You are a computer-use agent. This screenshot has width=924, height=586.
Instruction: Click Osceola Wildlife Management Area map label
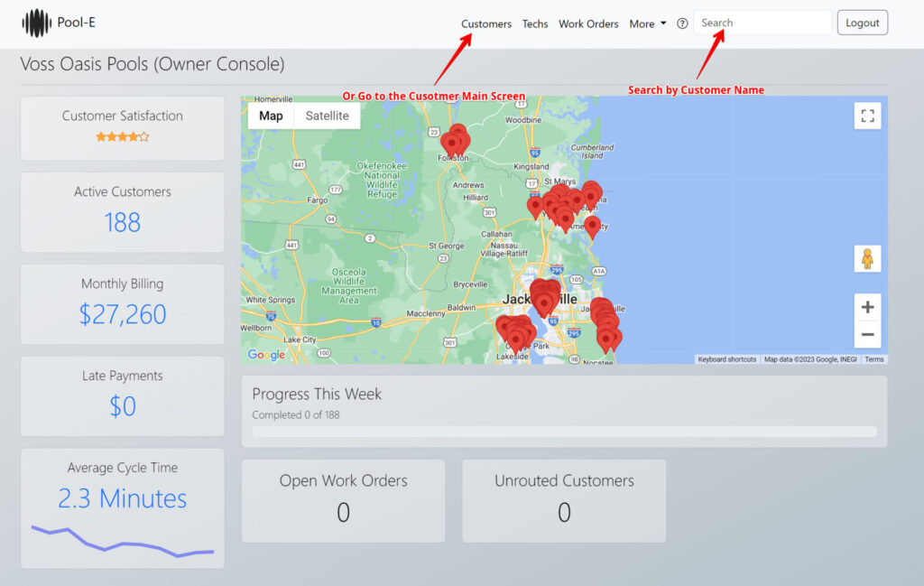point(349,286)
